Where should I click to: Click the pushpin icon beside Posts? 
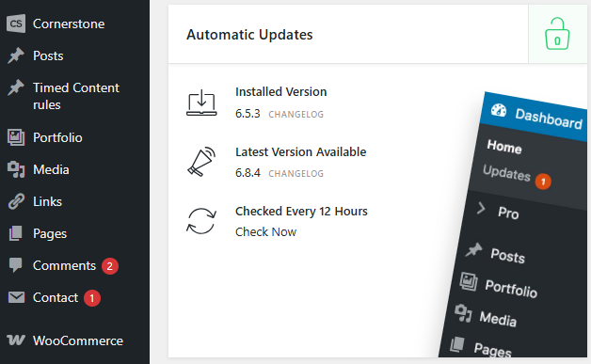pos(16,55)
